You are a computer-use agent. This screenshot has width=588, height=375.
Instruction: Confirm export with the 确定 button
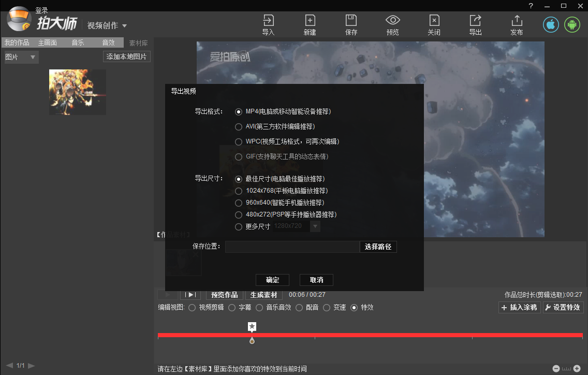pyautogui.click(x=272, y=280)
